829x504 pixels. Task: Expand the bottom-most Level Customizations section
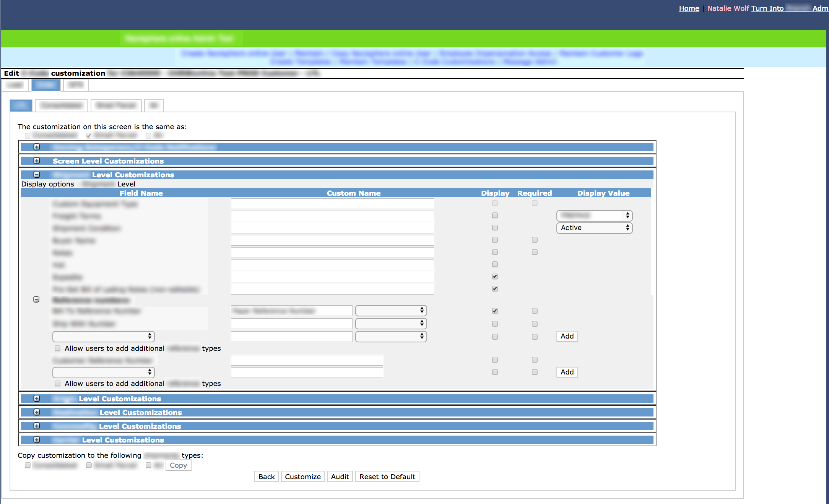tap(37, 440)
